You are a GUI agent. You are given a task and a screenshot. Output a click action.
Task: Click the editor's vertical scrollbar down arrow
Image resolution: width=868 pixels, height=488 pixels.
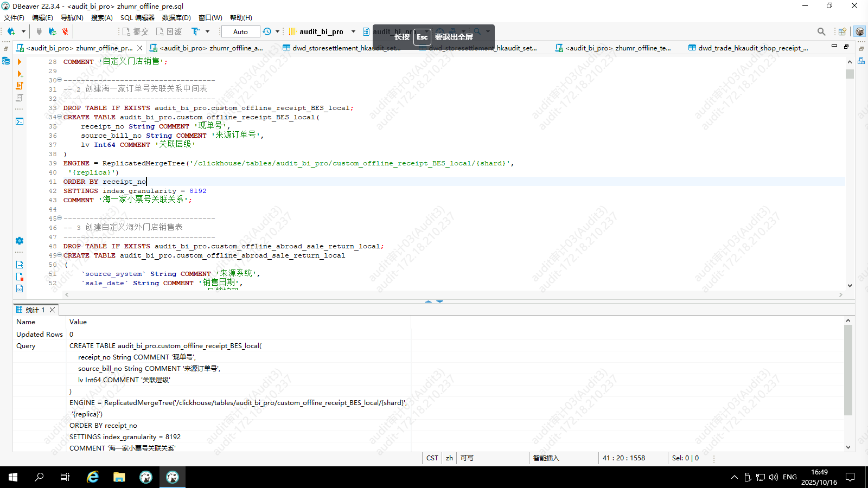pyautogui.click(x=850, y=286)
